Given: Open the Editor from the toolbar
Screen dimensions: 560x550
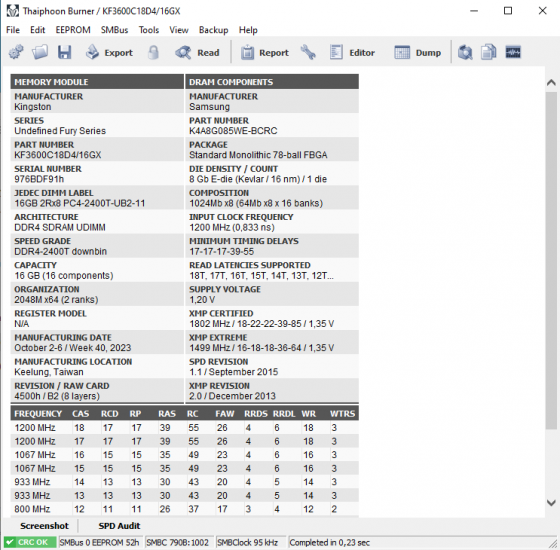Looking at the screenshot, I should [x=352, y=52].
